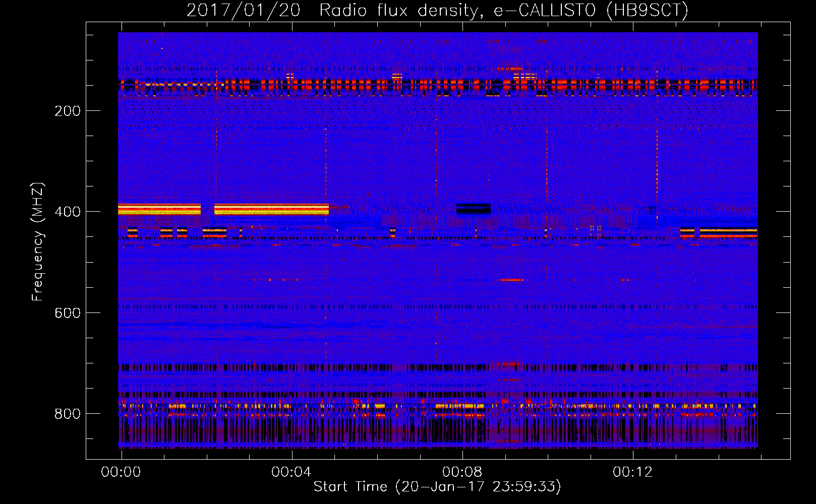816x504 pixels.
Task: Click the plot title "Radio flux density, e-CALLISTO (HB9SCT)"
Action: click(504, 10)
